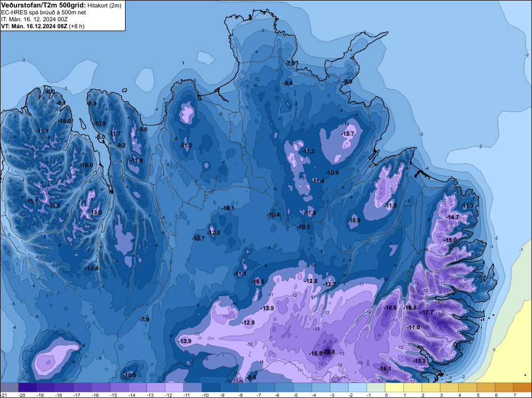This screenshot has height=398, width=532.
Task: Click the -10 label in the colour legend
Action: click(x=205, y=395)
